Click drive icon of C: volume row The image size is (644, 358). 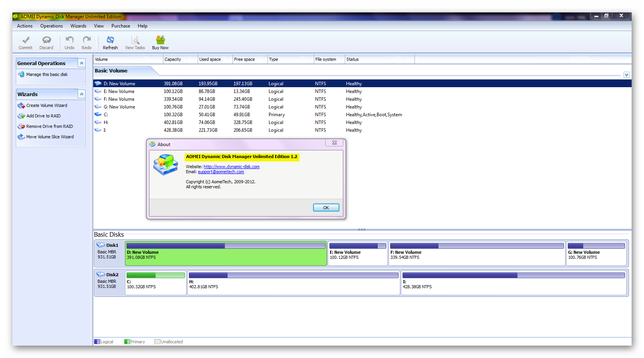98,114
